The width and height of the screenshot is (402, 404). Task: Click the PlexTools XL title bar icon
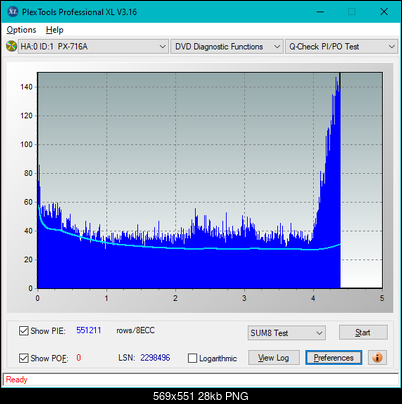tap(12, 12)
